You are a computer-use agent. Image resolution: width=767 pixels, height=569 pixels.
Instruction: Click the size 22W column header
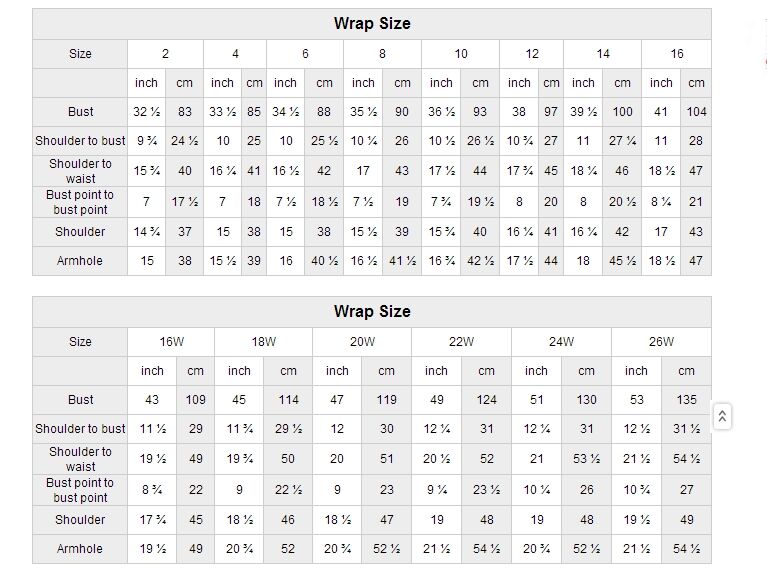(461, 341)
